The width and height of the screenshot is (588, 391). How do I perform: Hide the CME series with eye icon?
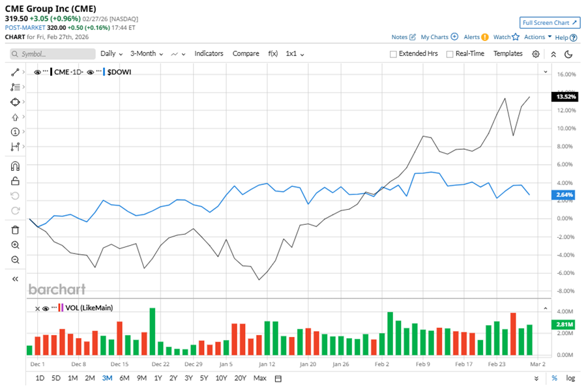click(38, 72)
